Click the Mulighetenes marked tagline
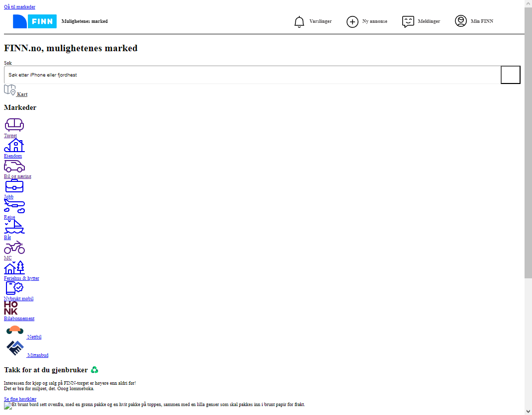 click(85, 21)
